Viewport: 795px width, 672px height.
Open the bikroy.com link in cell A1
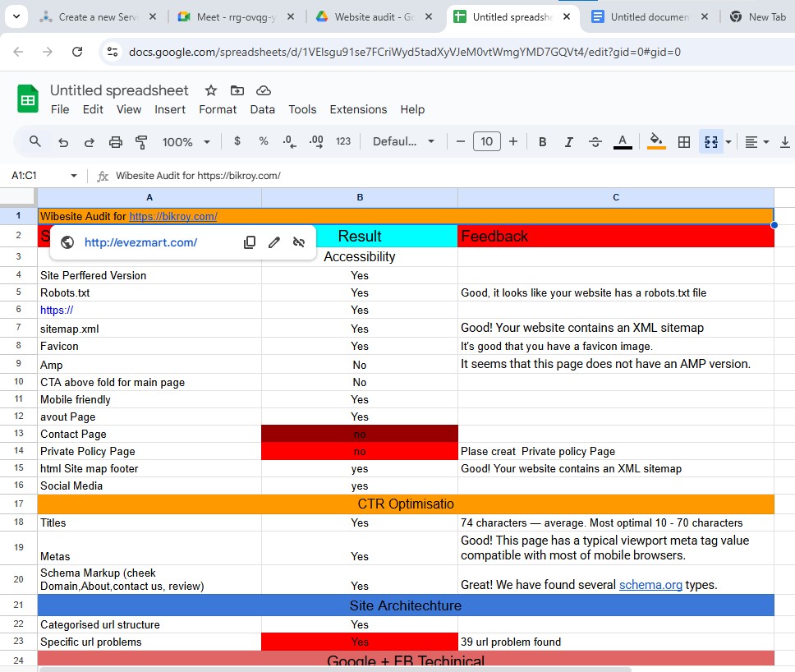click(x=172, y=217)
